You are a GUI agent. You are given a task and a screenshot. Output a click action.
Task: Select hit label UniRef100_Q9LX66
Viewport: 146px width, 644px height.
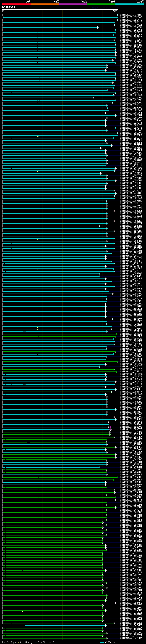tap(131, 30)
